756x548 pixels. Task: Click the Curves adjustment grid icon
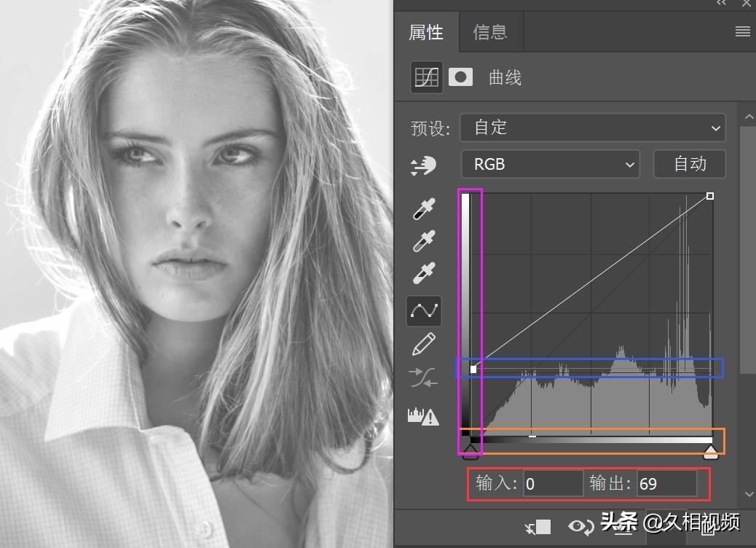(x=426, y=77)
